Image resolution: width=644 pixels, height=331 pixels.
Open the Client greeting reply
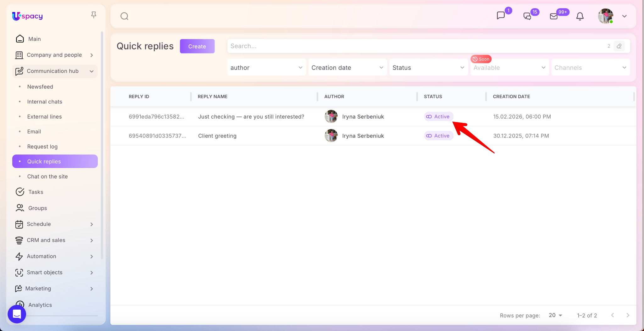point(217,136)
